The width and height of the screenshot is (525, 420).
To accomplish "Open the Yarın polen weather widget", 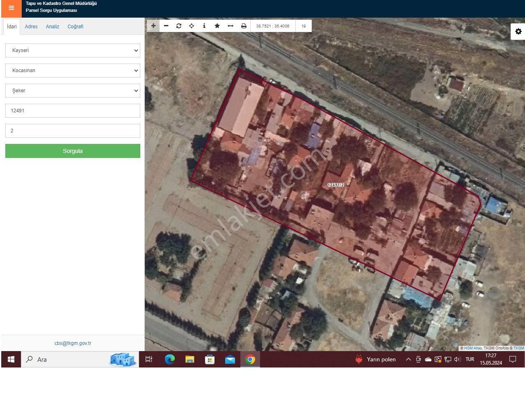I will pos(376,359).
